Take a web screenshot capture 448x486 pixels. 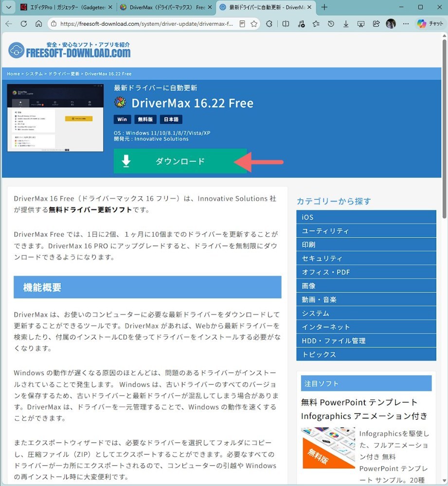tap(361, 24)
